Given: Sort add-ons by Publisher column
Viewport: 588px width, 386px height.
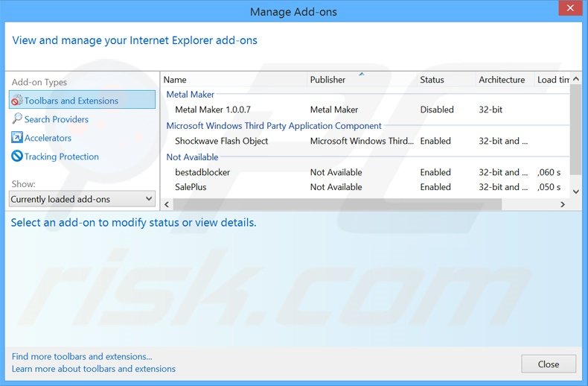Looking at the screenshot, I should point(327,80).
